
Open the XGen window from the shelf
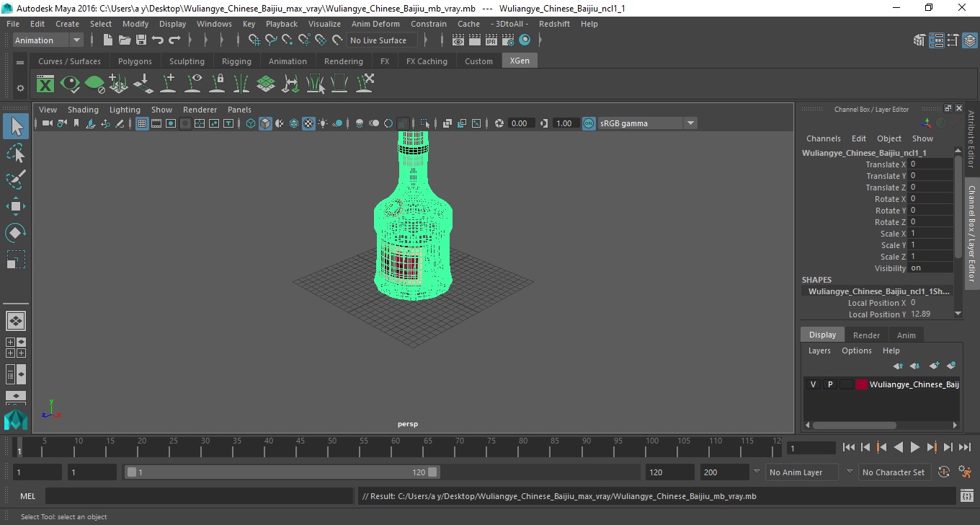pos(45,84)
